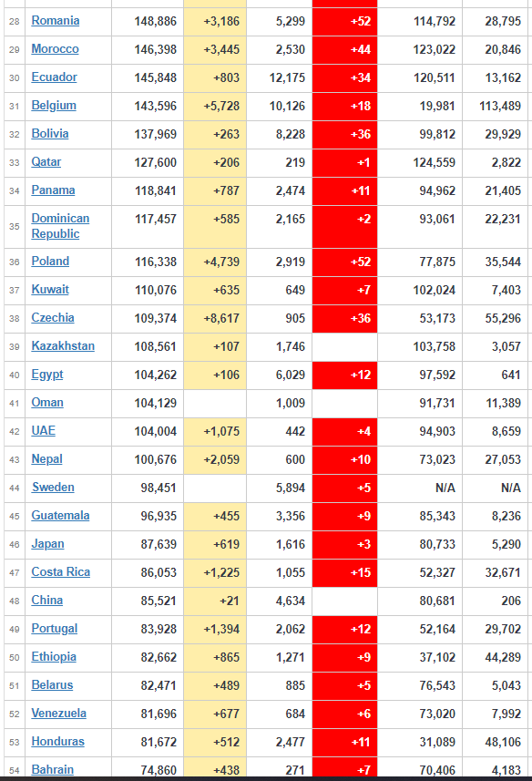Click the Ecuador link

[x=55, y=77]
